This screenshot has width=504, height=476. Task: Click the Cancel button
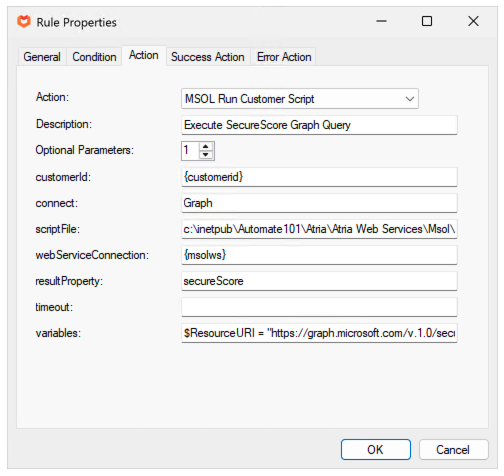pyautogui.click(x=453, y=449)
